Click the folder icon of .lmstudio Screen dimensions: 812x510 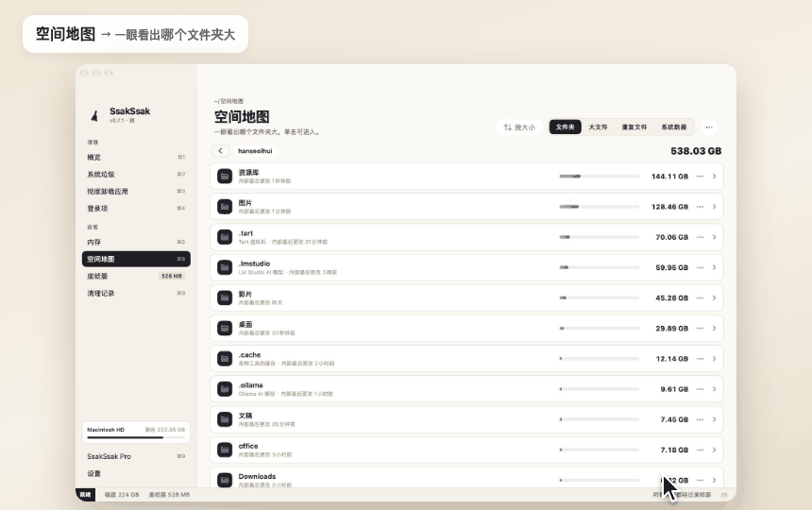point(225,267)
